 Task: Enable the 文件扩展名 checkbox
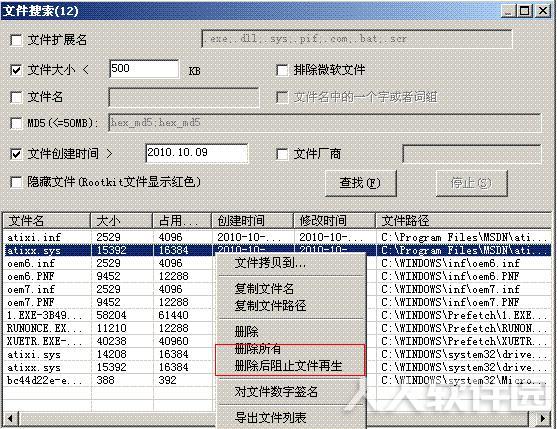pyautogui.click(x=16, y=40)
